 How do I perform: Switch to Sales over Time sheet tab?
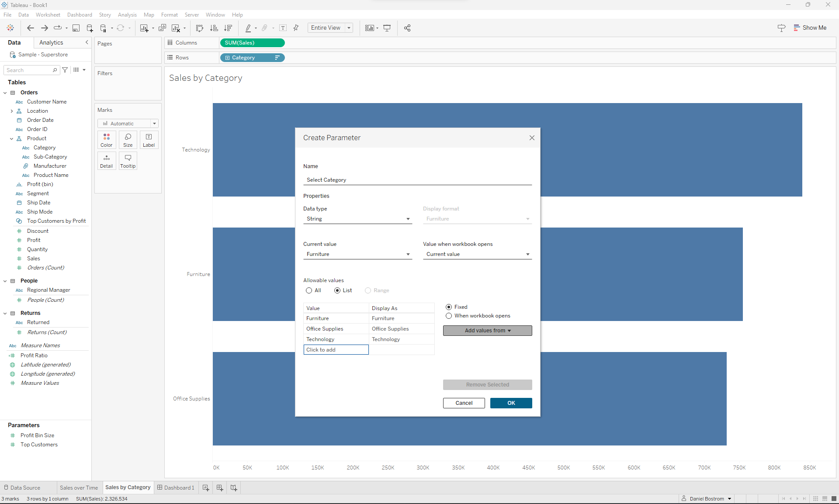coord(79,487)
